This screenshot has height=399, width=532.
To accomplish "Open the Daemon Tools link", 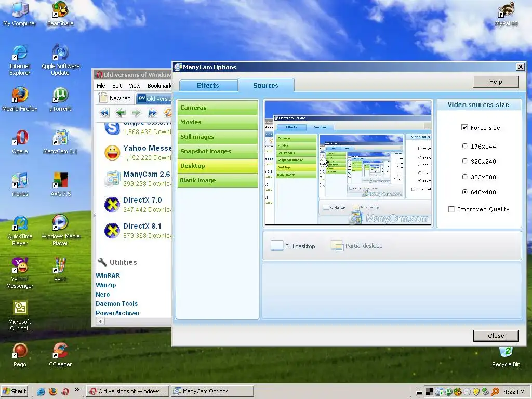I will click(x=117, y=303).
